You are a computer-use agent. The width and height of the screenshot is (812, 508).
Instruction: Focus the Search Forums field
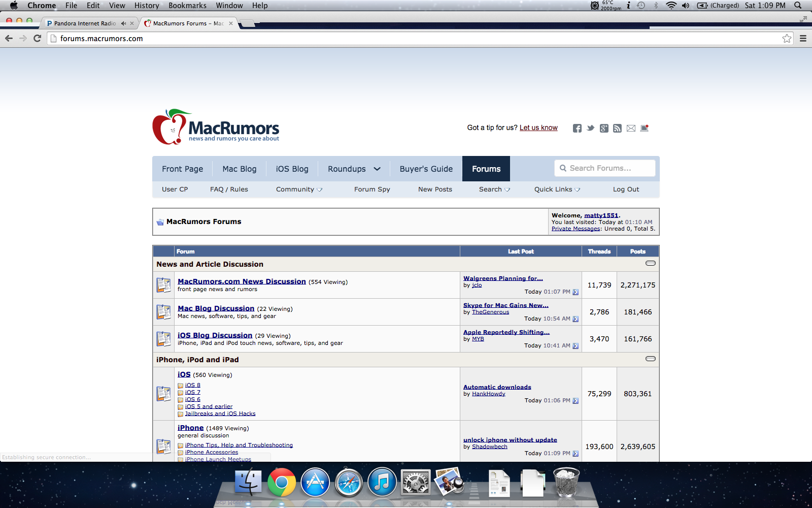click(605, 168)
